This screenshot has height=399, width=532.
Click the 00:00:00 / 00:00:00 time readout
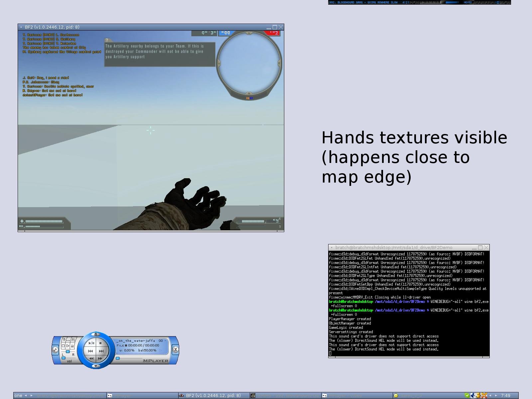click(144, 345)
